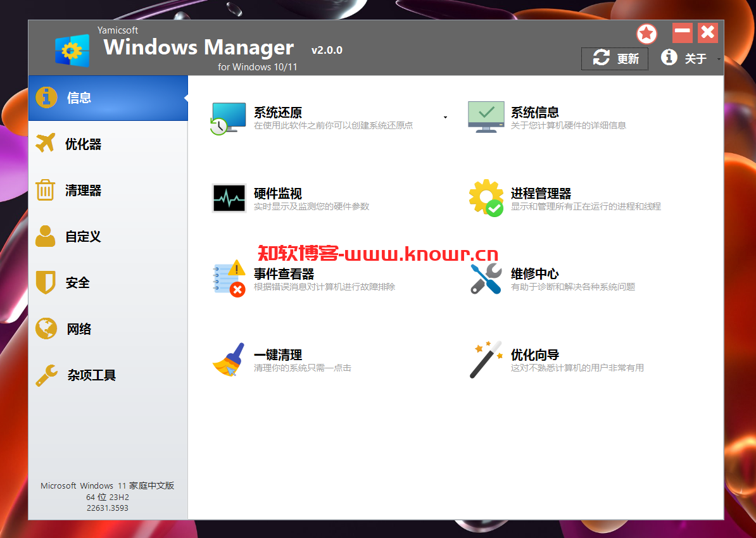Open the 杂项工具 tab
756x538 pixels.
[108, 375]
